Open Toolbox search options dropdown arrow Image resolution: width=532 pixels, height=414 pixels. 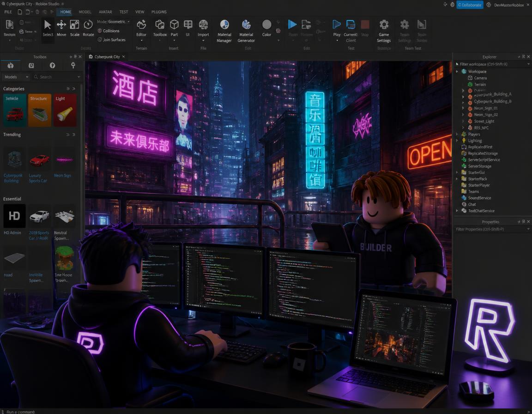click(79, 77)
